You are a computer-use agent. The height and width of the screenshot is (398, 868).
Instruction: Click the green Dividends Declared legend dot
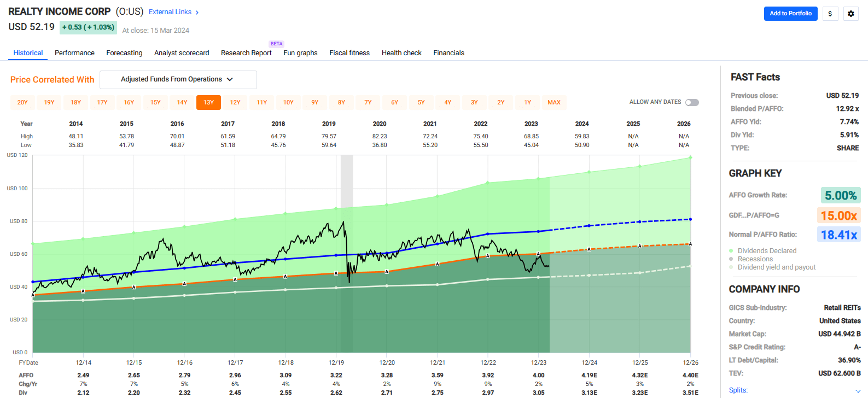tap(731, 251)
